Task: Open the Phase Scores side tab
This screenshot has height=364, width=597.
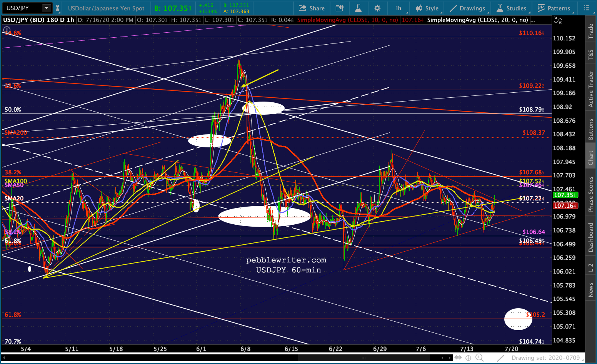Action: pos(591,194)
